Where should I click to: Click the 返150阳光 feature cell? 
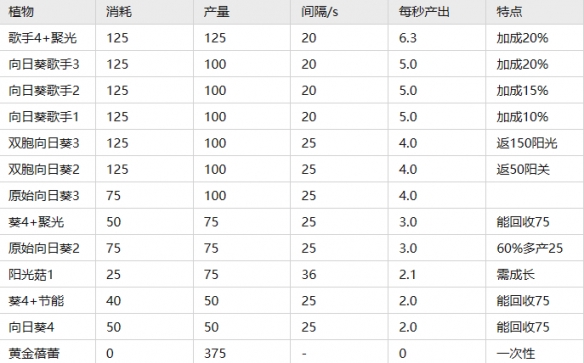click(527, 143)
